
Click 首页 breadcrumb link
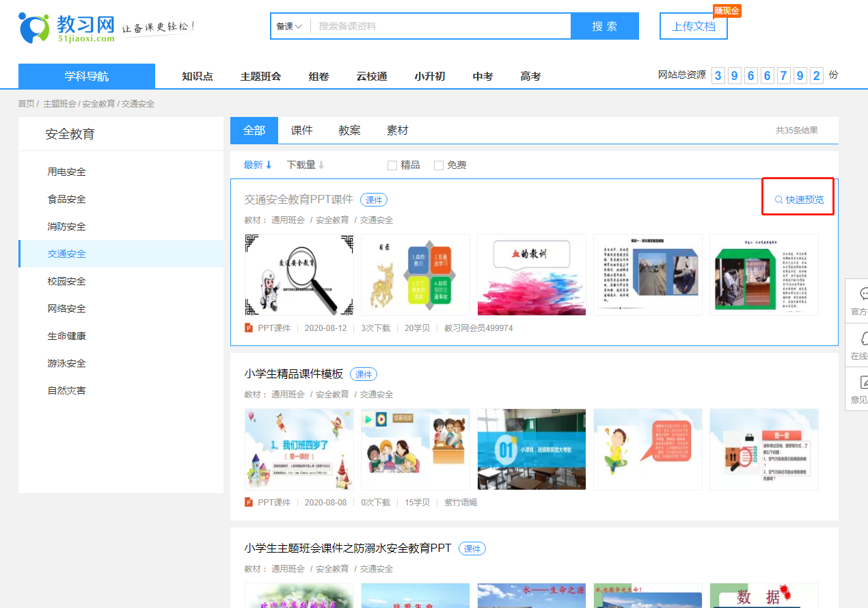(x=26, y=104)
